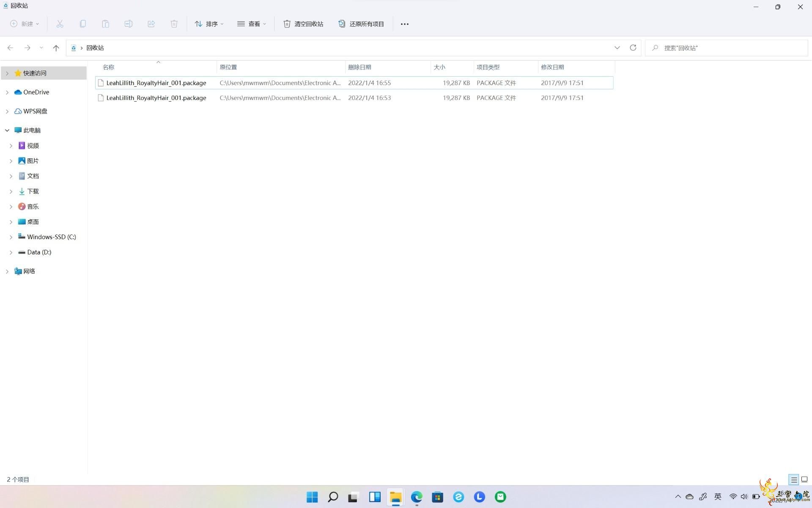Expand OneDrive tree node

click(x=7, y=92)
